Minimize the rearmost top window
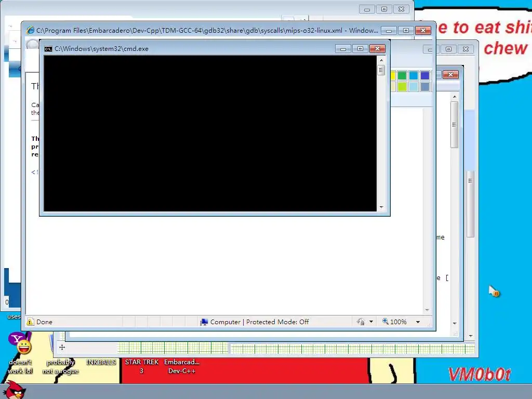The width and height of the screenshot is (532, 399). pos(367,9)
